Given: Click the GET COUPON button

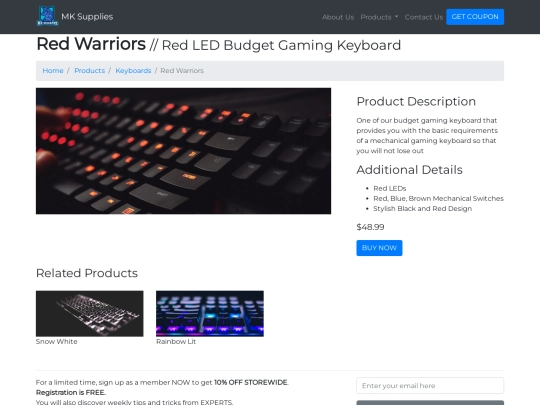Looking at the screenshot, I should [475, 17].
